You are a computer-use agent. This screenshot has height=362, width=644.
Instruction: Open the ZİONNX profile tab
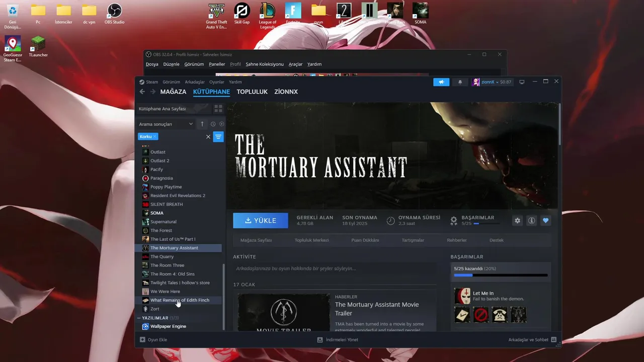click(286, 92)
